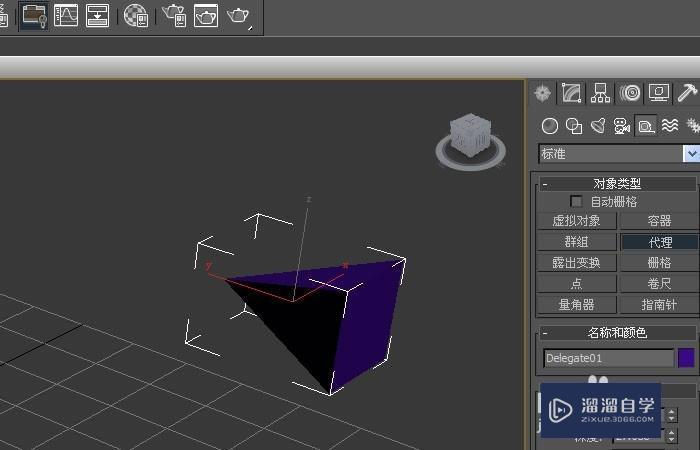Viewport: 700px width, 450px height.
Task: Select the Shapes category icon
Action: click(x=574, y=126)
